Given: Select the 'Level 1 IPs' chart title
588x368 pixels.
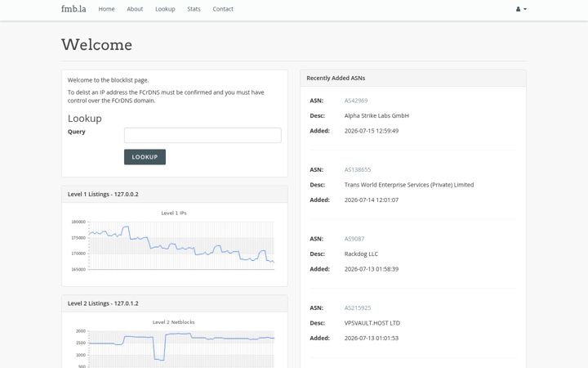Looking at the screenshot, I should point(174,213).
